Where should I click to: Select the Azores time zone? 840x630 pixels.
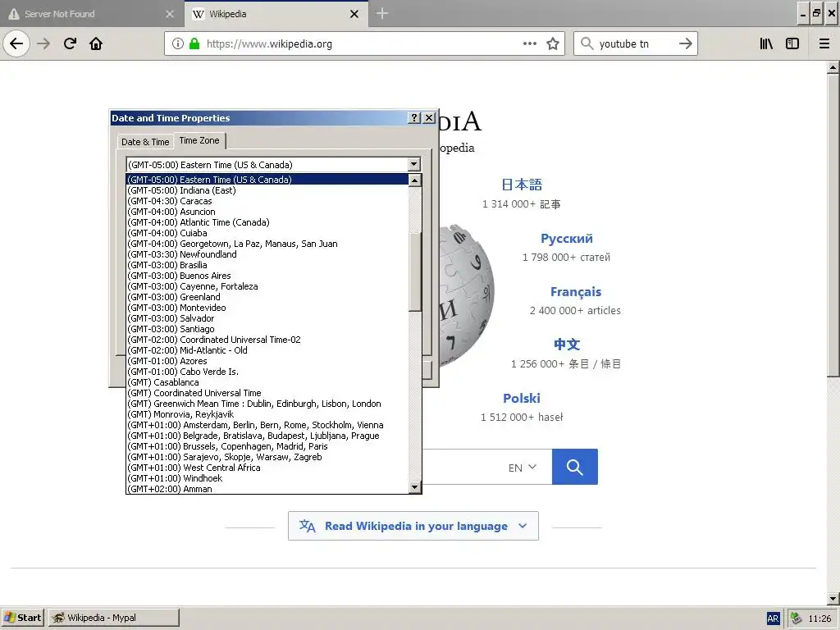click(x=267, y=361)
